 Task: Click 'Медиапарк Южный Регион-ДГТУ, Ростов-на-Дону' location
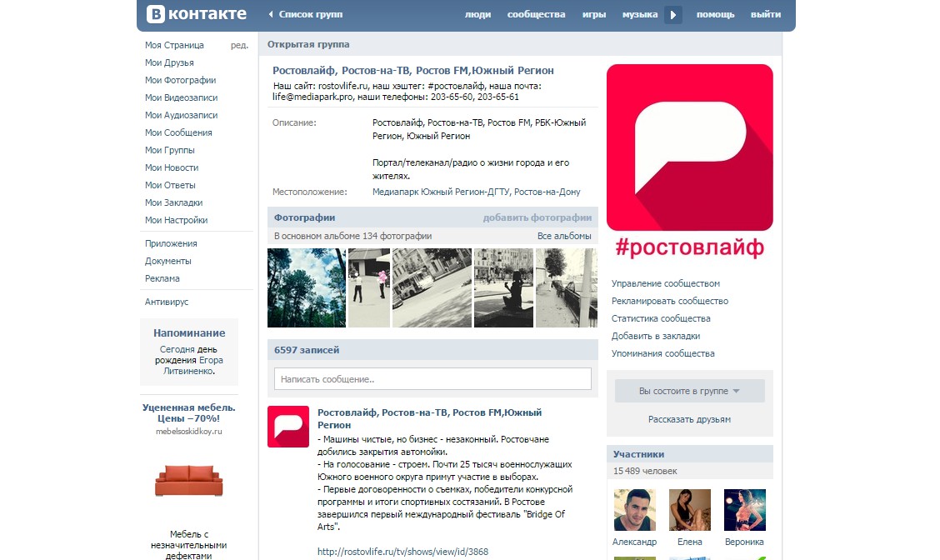point(477,192)
